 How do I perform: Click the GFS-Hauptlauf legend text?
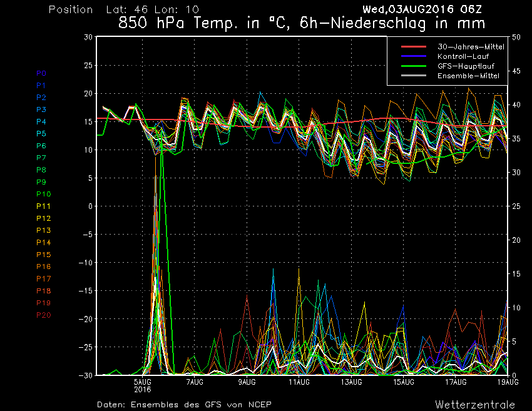coord(466,66)
